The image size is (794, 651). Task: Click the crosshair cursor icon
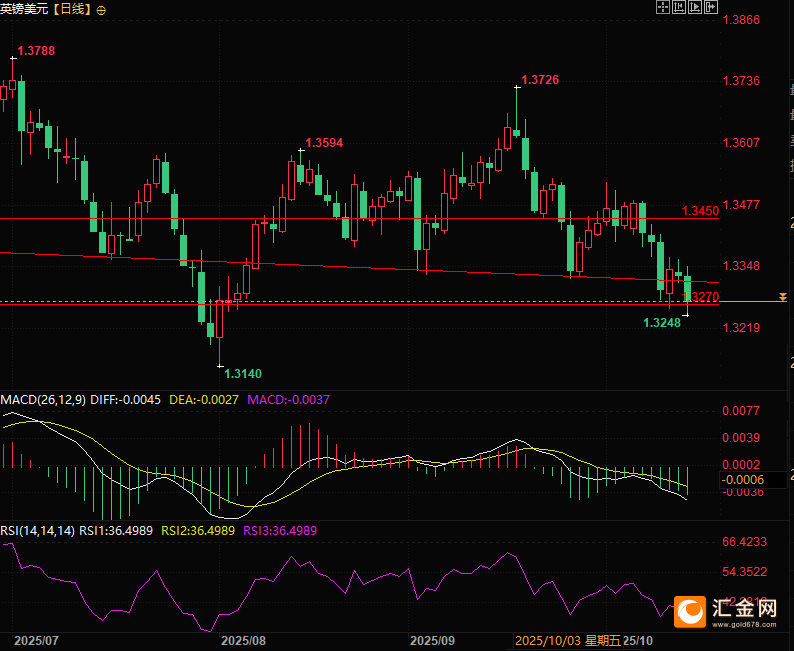pos(663,7)
